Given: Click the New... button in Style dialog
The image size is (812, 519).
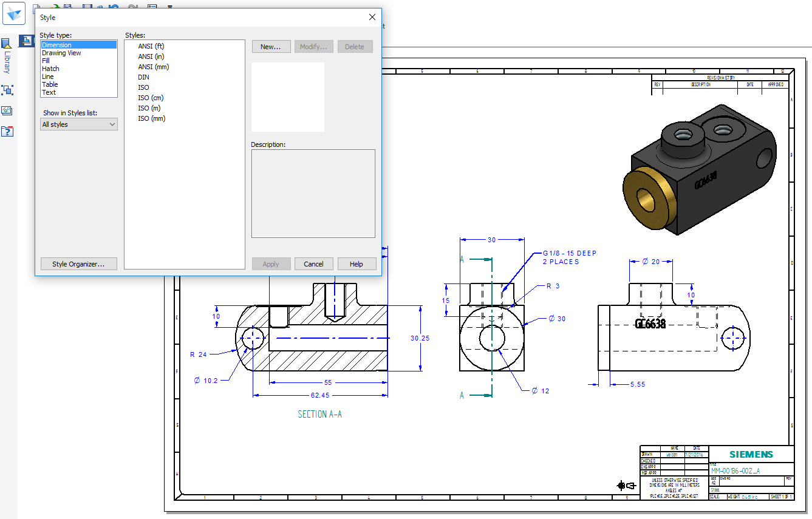Looking at the screenshot, I should coord(271,46).
